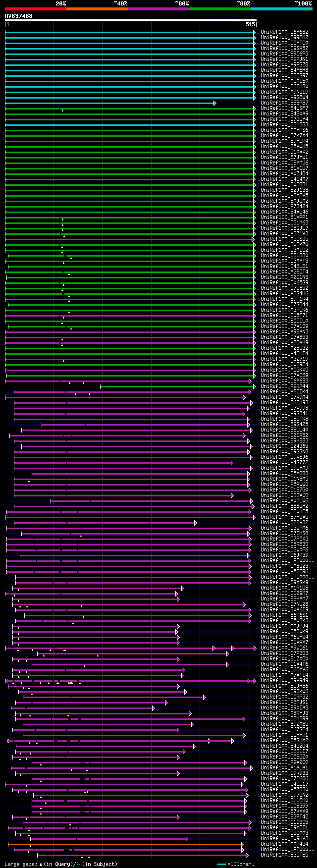Select hit label UniRef100_A1ALA1
The image size is (317, 868).
tap(284, 768)
